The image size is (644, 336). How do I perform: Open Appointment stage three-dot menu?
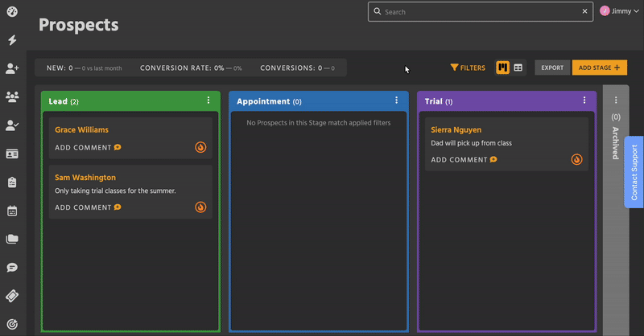(397, 100)
